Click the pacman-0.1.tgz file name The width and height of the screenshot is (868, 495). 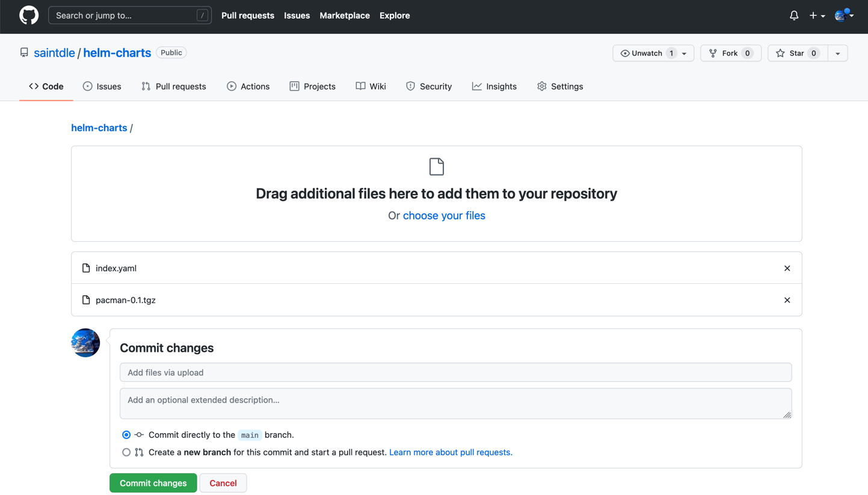point(126,300)
